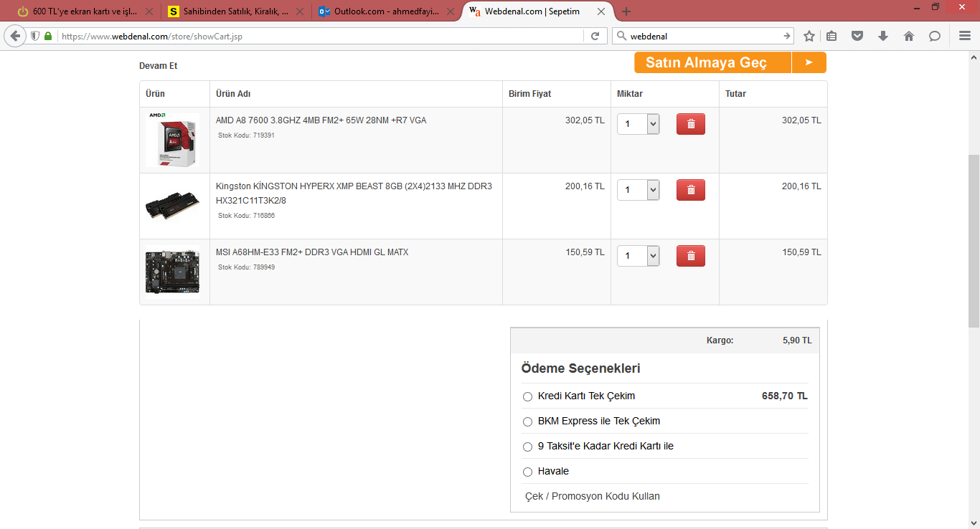This screenshot has width=980, height=529.
Task: Click the Birim Fiyat column header
Action: [530, 94]
